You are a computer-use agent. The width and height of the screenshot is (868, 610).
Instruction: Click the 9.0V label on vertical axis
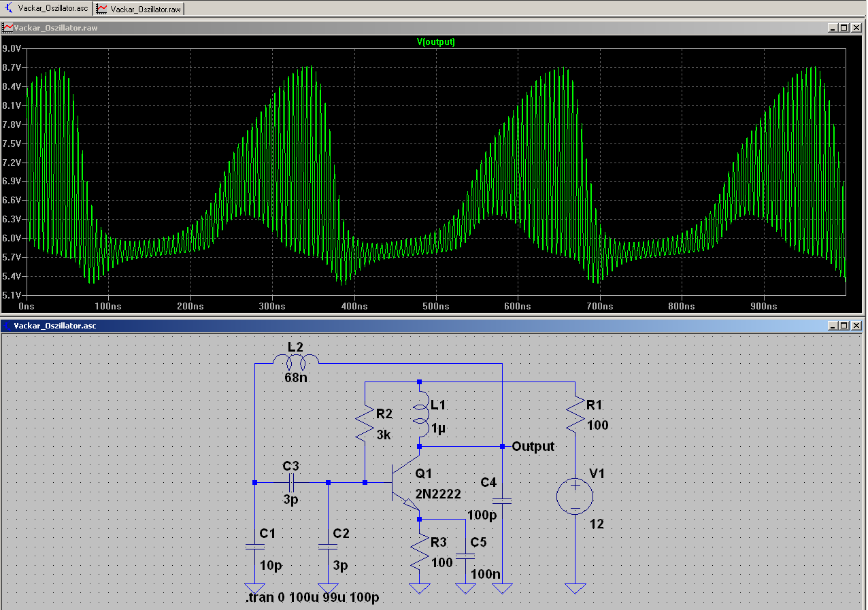coord(12,49)
